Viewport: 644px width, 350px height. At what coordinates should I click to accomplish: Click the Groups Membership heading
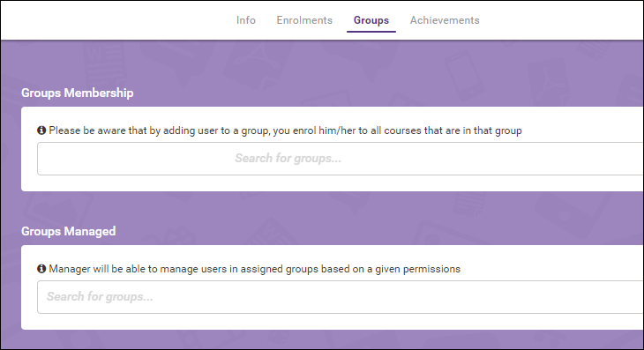pyautogui.click(x=78, y=93)
